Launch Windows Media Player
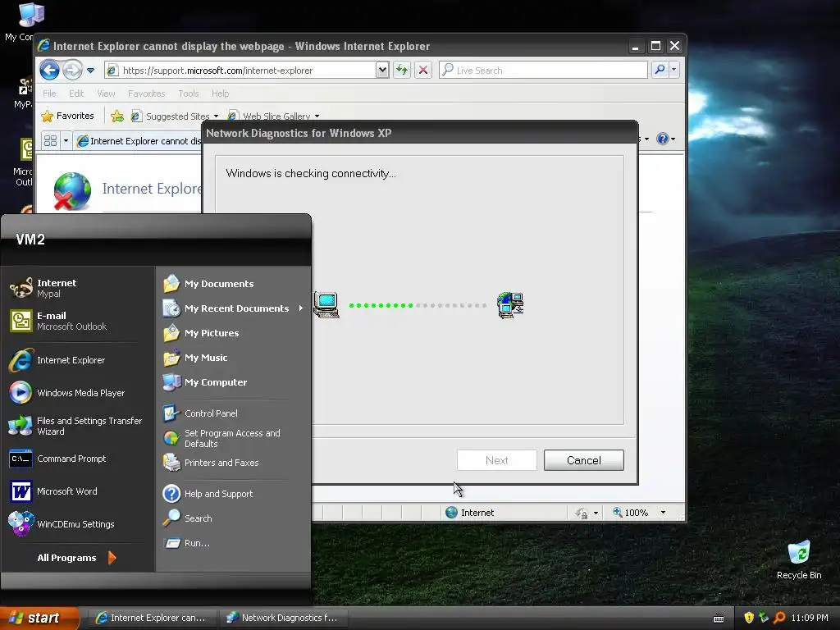Image resolution: width=840 pixels, height=630 pixels. 78,393
